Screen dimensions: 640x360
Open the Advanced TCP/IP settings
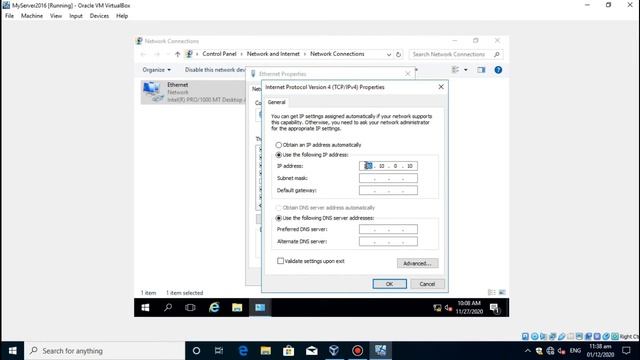(x=418, y=263)
